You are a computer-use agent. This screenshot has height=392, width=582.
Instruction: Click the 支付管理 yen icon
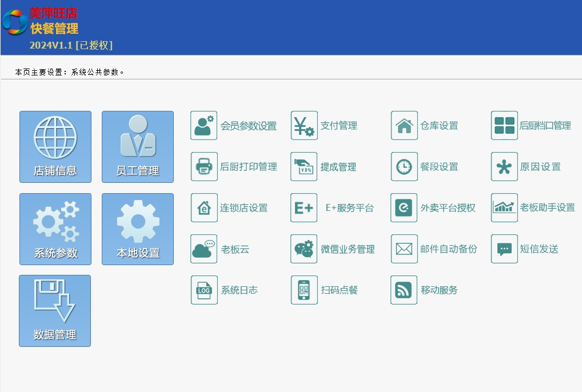click(304, 126)
